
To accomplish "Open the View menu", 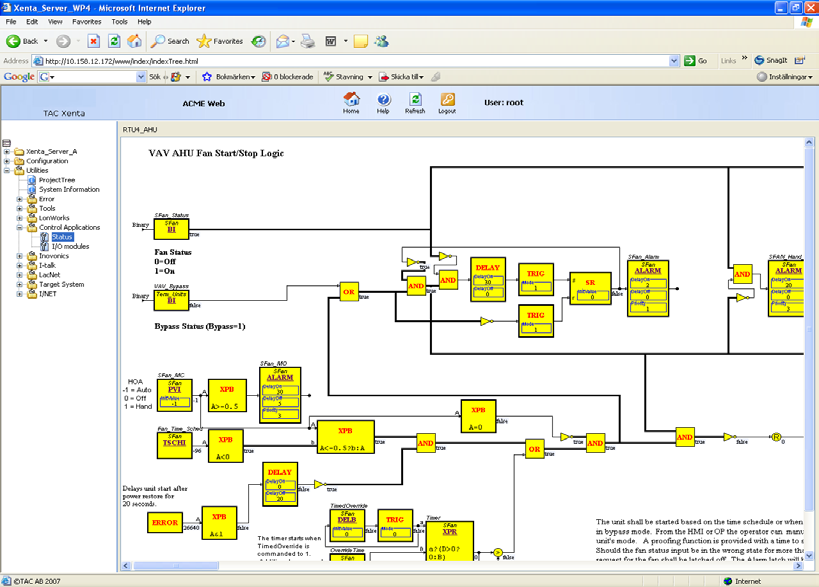I will point(55,22).
